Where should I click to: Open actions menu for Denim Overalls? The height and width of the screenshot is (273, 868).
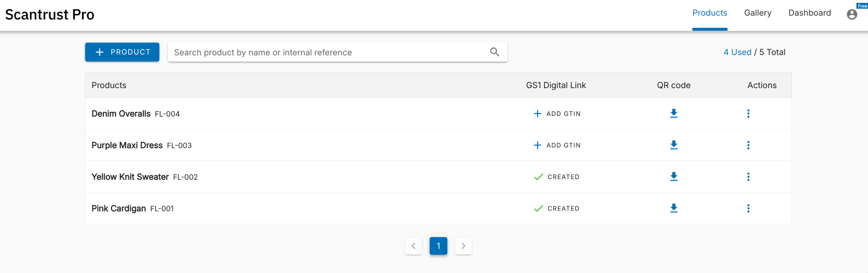point(748,114)
